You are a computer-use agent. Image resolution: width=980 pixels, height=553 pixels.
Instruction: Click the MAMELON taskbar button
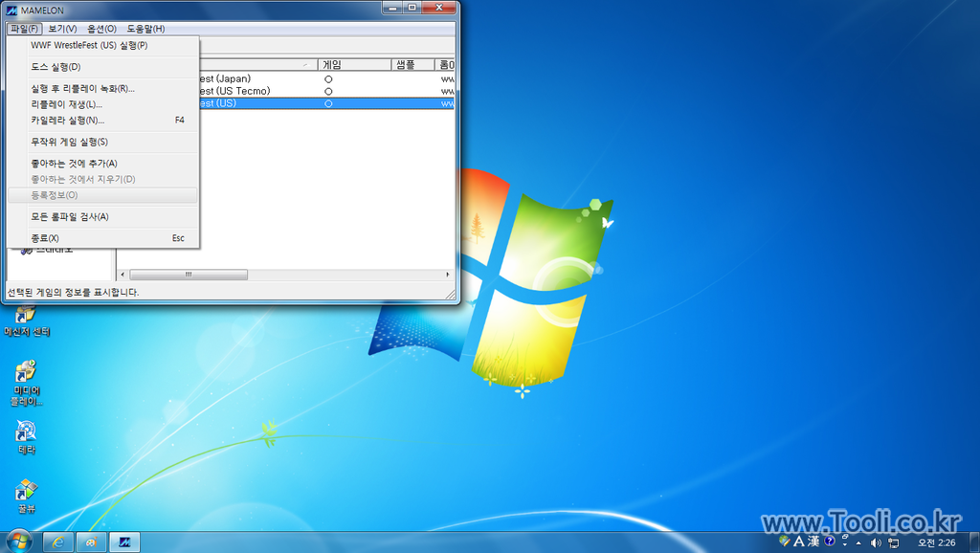coord(124,542)
